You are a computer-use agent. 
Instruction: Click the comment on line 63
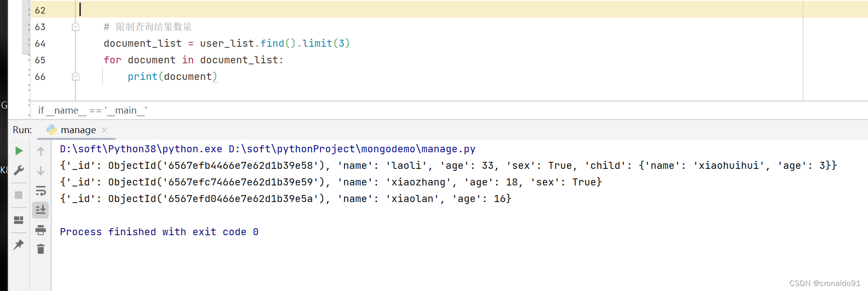point(148,27)
